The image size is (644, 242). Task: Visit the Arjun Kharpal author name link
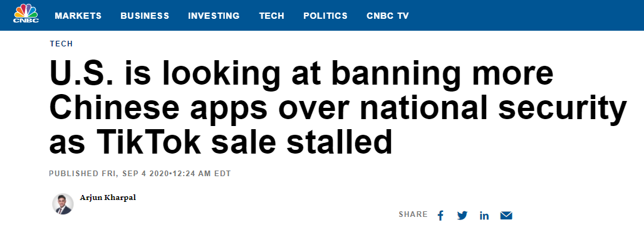click(108, 197)
